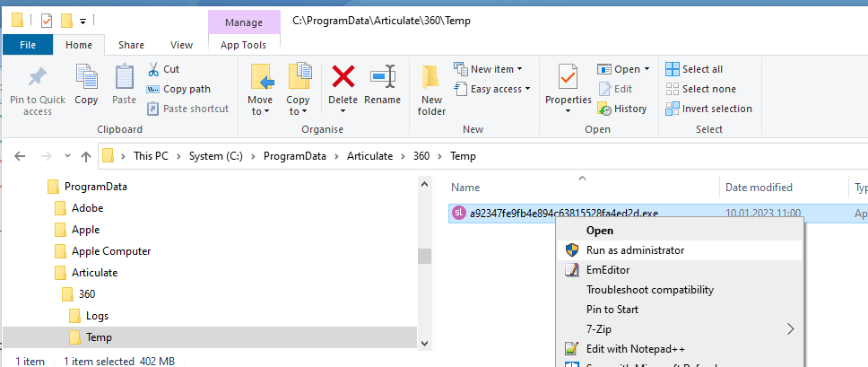
Task: Select ProgramData in the folder tree
Action: point(96,187)
